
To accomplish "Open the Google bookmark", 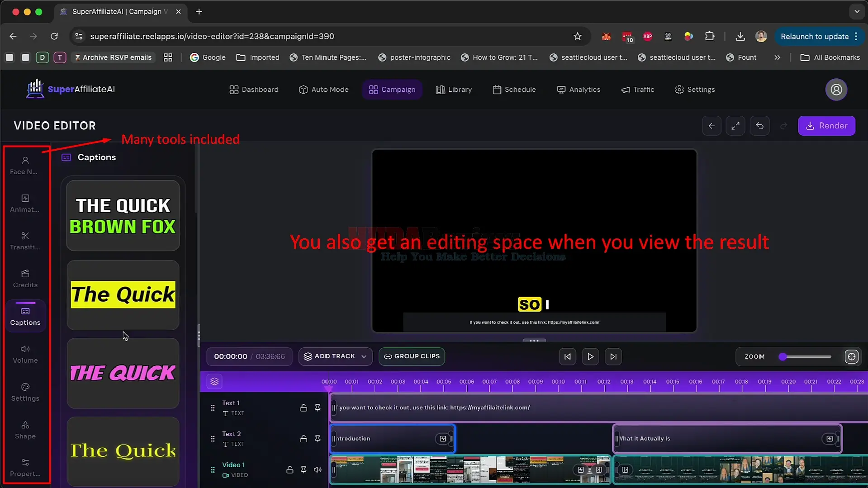I will [208, 57].
